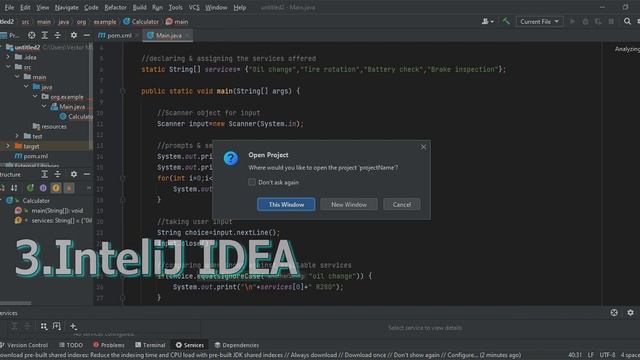640x360 pixels.
Task: Select resources folder in project tree
Action: tap(49, 127)
